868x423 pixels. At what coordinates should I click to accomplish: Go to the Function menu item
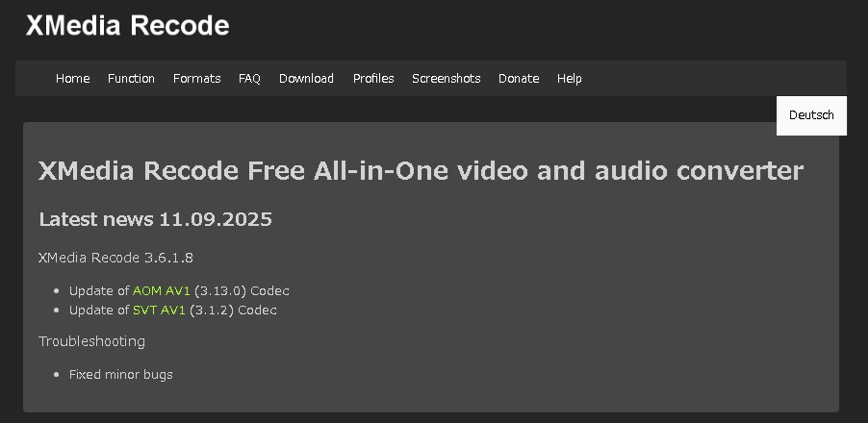[131, 79]
